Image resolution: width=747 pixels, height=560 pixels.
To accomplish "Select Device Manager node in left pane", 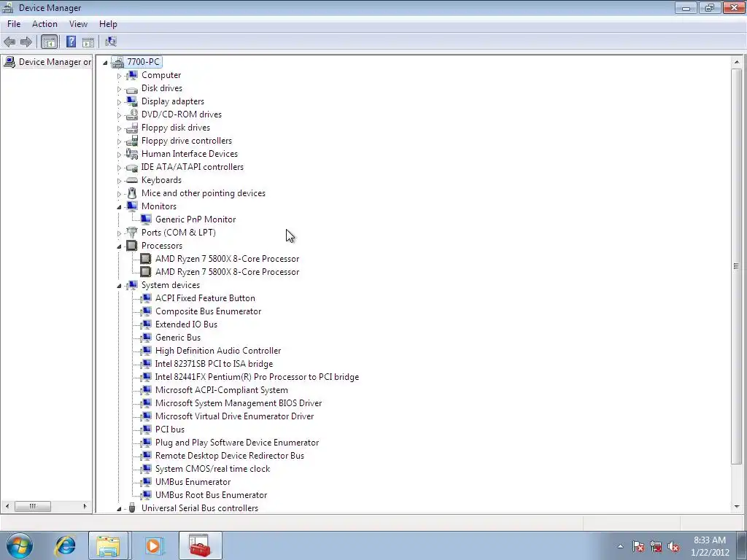I will (x=55, y=62).
